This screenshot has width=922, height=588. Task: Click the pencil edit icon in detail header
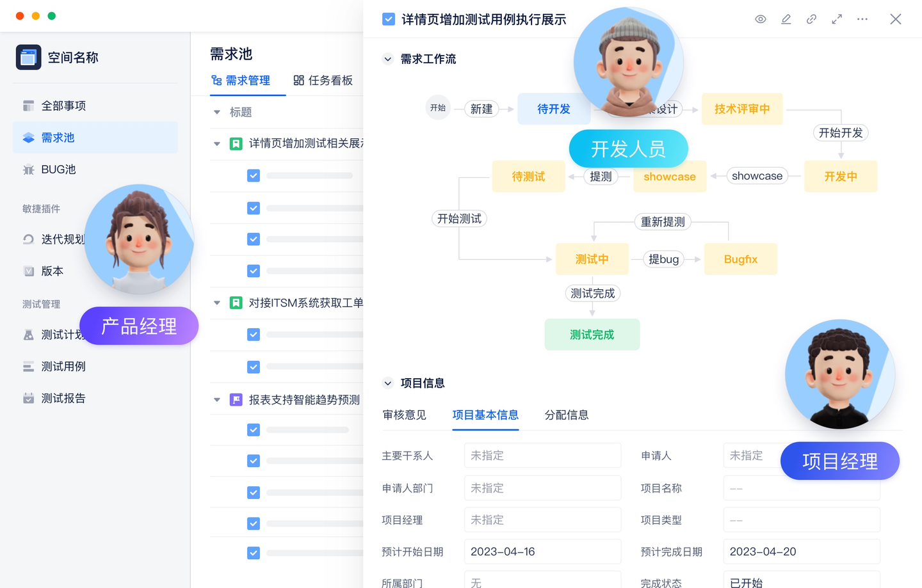[x=786, y=19]
